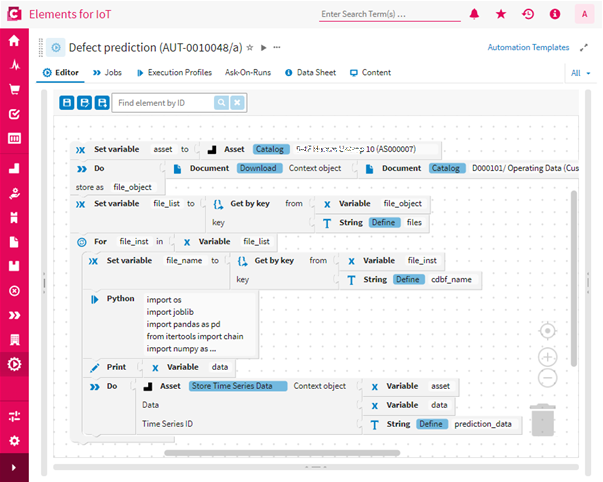
Task: Click the Find element by ID field
Action: point(163,103)
